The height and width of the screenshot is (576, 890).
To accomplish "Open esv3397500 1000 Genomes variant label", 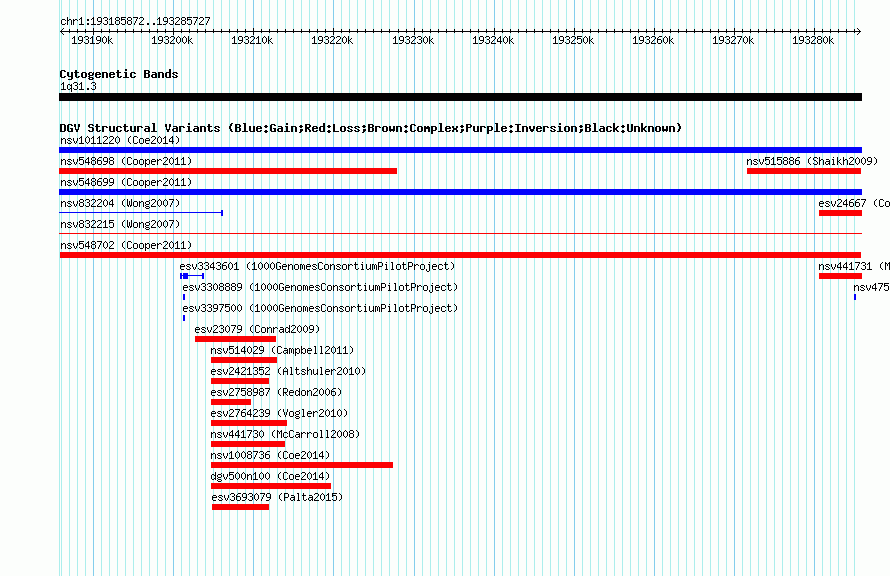I will coord(320,308).
